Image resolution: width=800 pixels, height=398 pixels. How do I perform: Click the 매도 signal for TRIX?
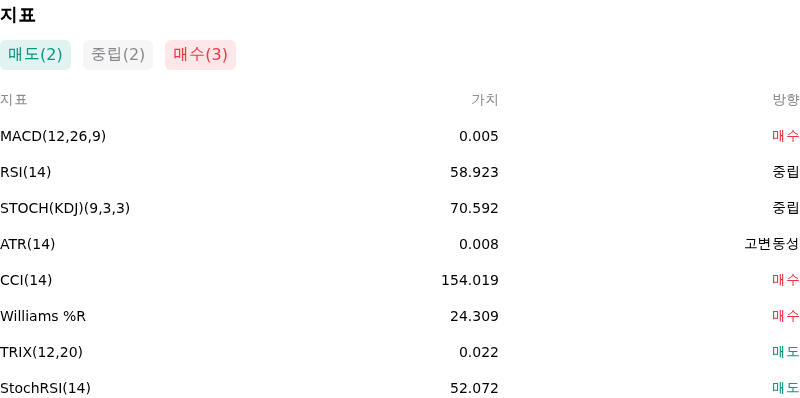(x=786, y=352)
